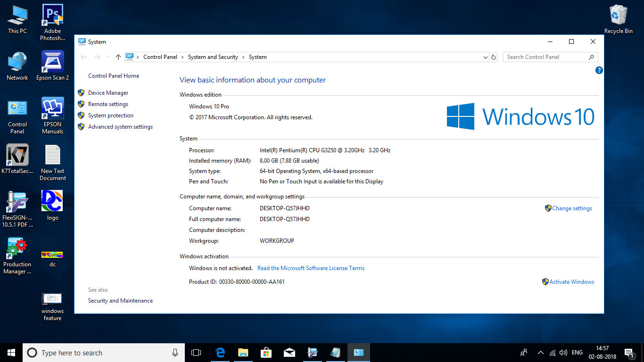Select windows feature file on desktop

(53, 306)
